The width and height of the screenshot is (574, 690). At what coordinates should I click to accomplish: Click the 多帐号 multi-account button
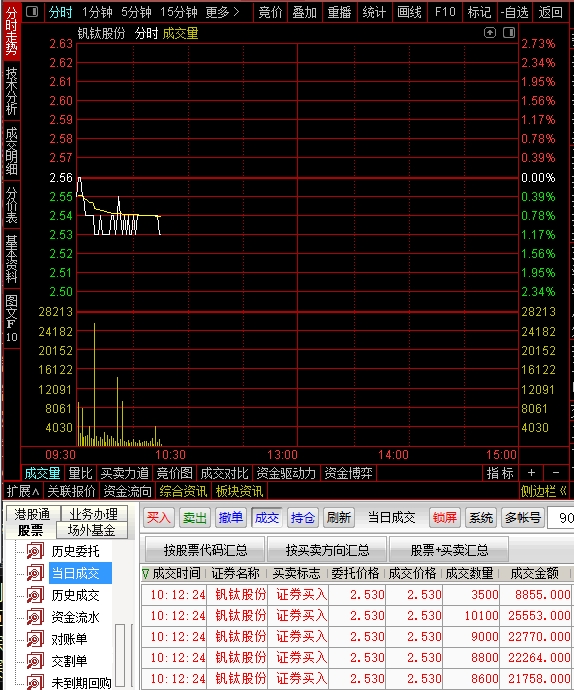[x=523, y=518]
